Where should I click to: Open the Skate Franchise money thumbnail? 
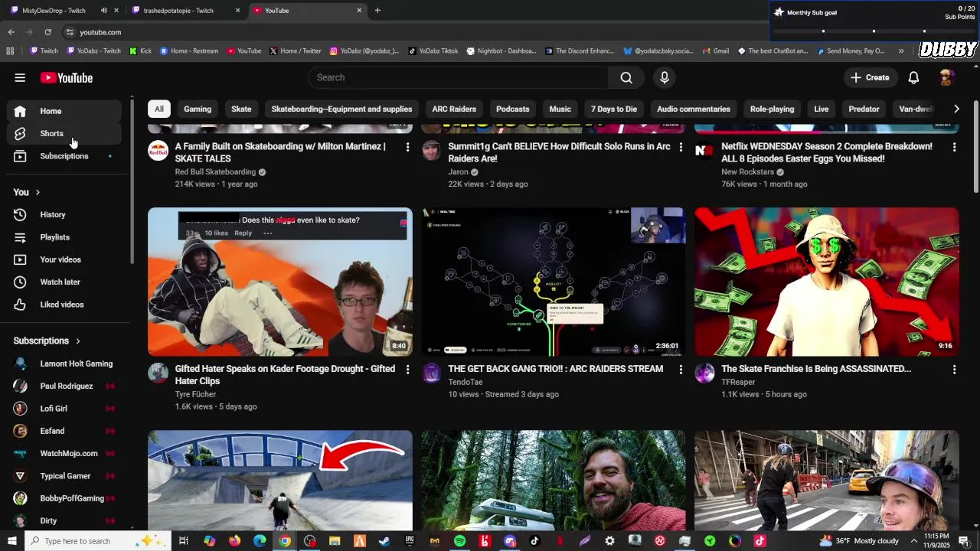tap(827, 282)
